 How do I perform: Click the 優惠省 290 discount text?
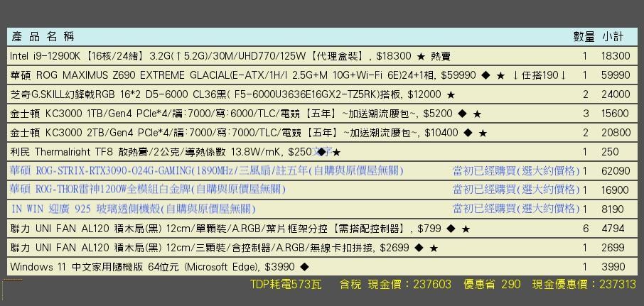pyautogui.click(x=492, y=284)
